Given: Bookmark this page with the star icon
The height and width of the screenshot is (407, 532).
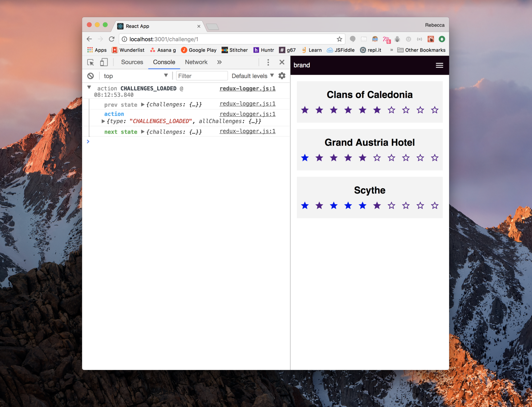Looking at the screenshot, I should point(339,39).
